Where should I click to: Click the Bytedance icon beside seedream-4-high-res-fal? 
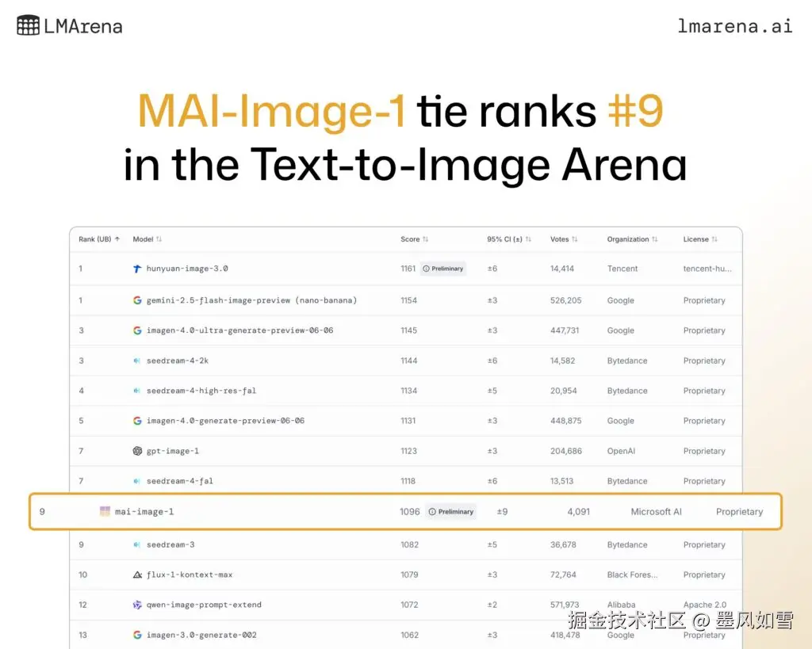[x=136, y=391]
